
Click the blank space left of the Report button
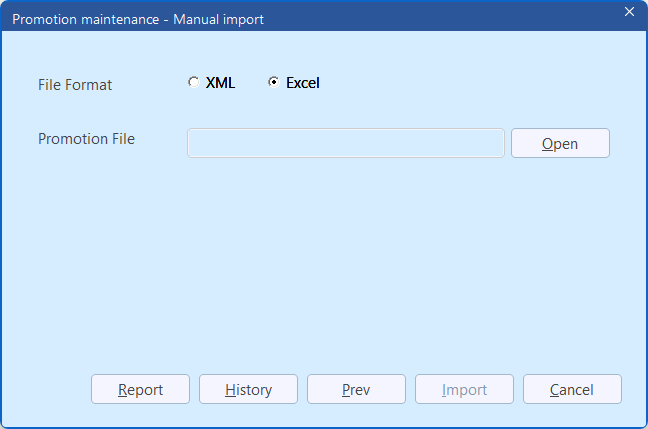tap(50, 390)
